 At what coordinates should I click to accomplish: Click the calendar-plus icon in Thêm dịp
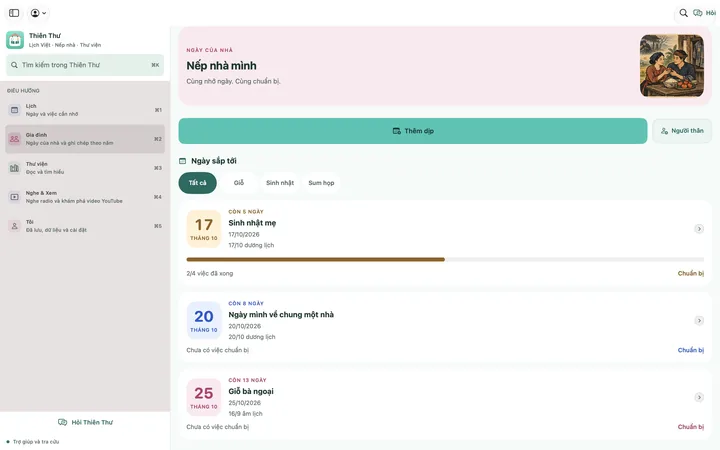[397, 131]
